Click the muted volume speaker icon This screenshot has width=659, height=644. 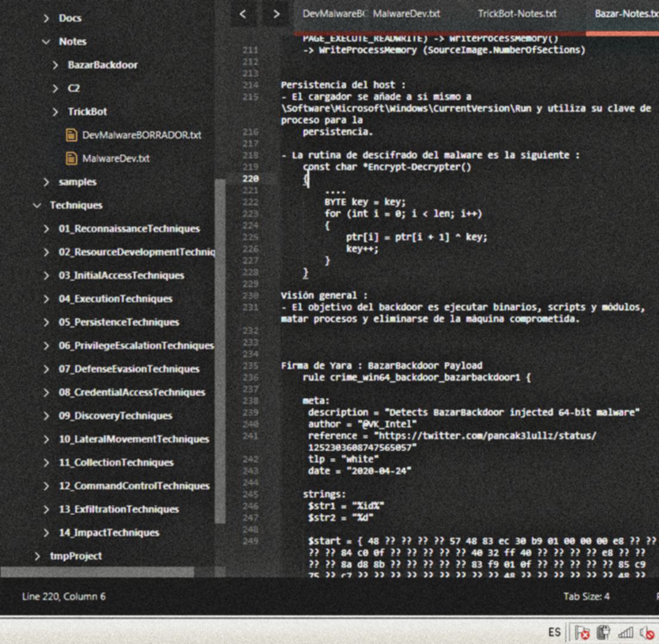click(x=648, y=631)
